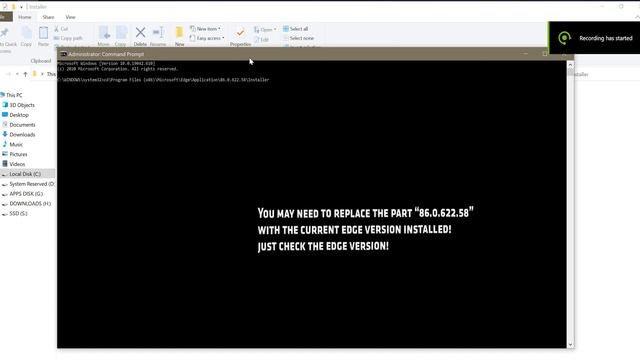Minimize the Command Prompt window
The width and height of the screenshot is (640, 360).
(x=526, y=53)
